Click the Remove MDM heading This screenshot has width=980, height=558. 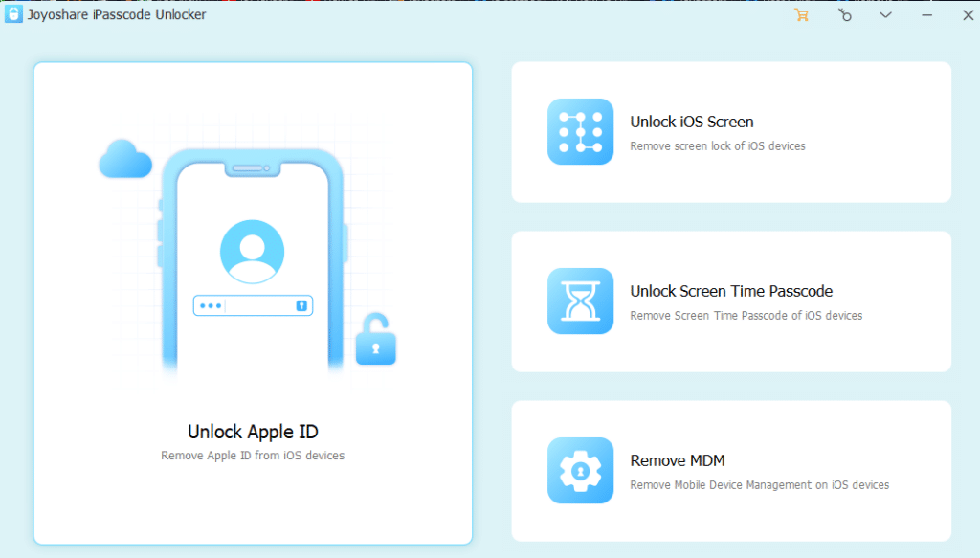[677, 460]
